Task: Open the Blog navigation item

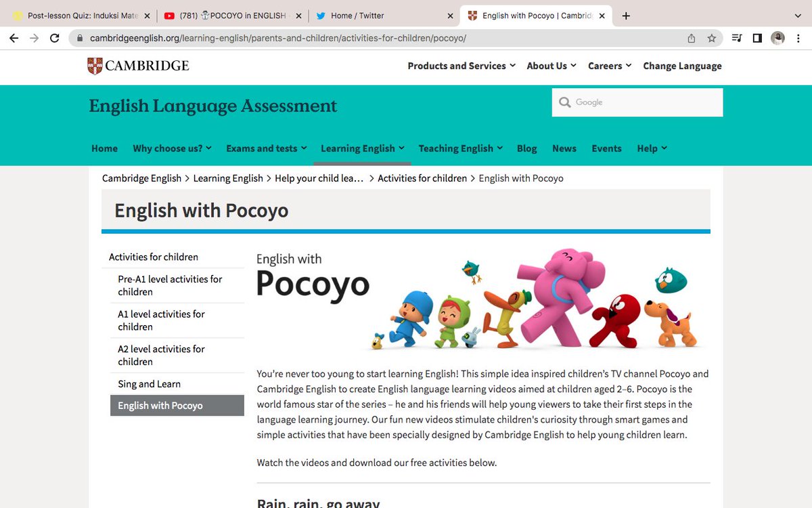Action: click(527, 148)
